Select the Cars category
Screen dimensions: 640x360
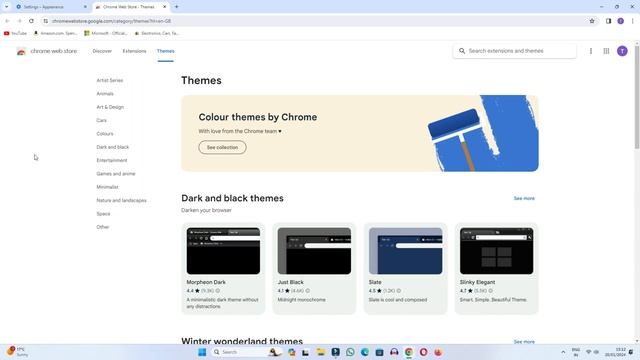(x=101, y=120)
